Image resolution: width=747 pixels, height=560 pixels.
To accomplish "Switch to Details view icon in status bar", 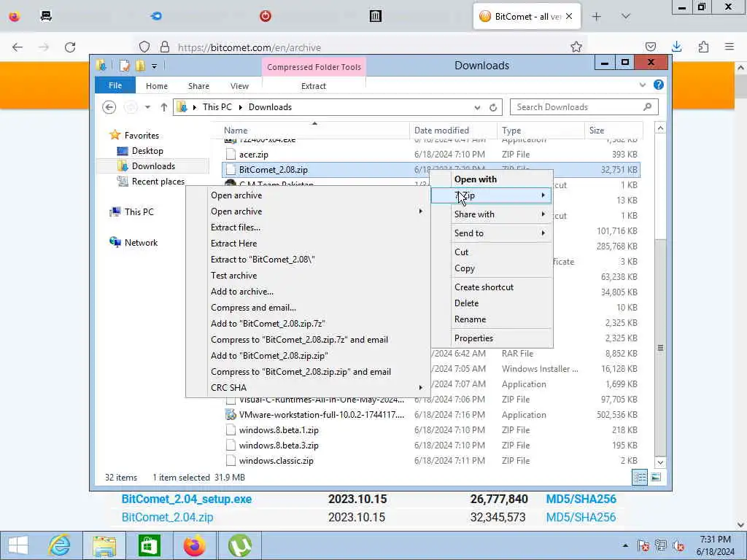I will click(x=640, y=477).
